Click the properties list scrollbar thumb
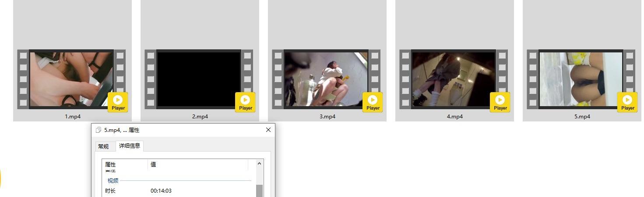This screenshot has height=197, width=644. (259, 190)
